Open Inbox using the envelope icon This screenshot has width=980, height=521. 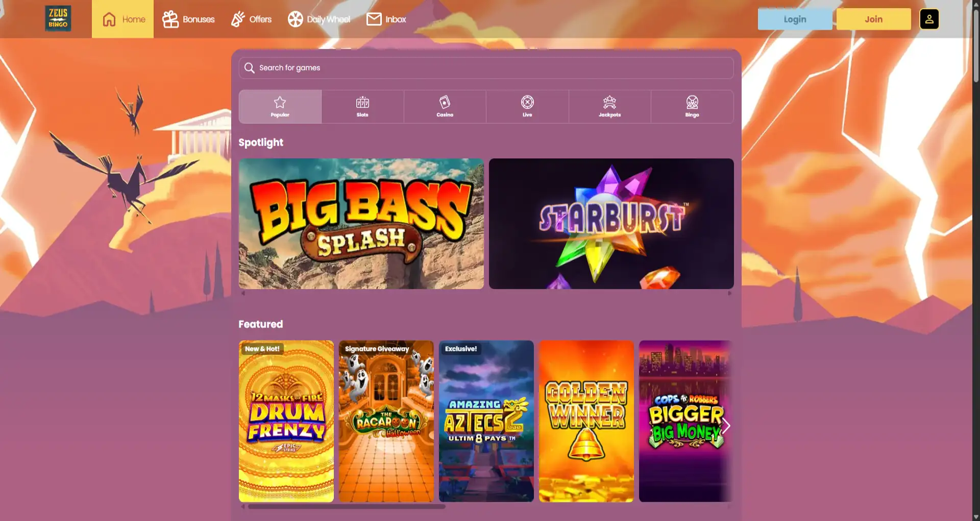[374, 19]
